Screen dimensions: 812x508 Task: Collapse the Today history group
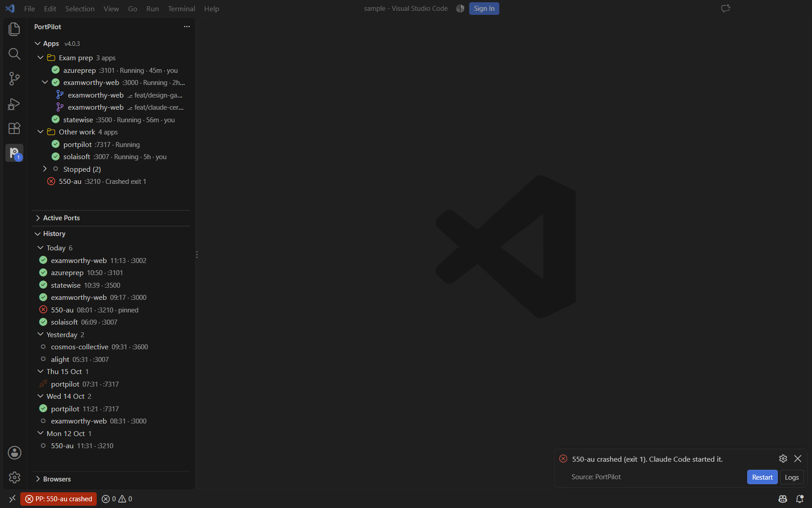pyautogui.click(x=40, y=248)
